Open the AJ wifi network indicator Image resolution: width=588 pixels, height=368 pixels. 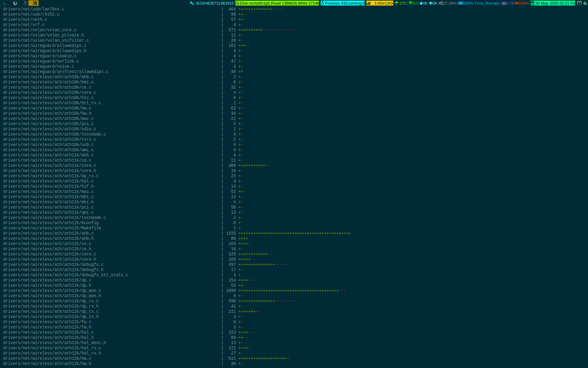[x=413, y=3]
